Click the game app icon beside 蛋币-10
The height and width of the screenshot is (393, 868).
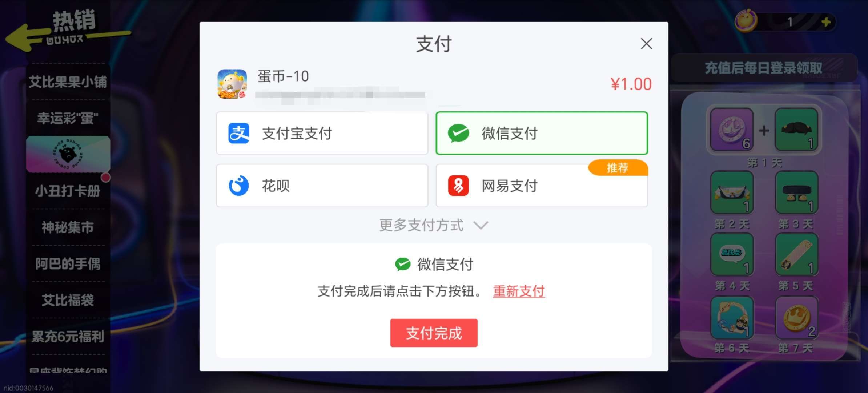(232, 84)
